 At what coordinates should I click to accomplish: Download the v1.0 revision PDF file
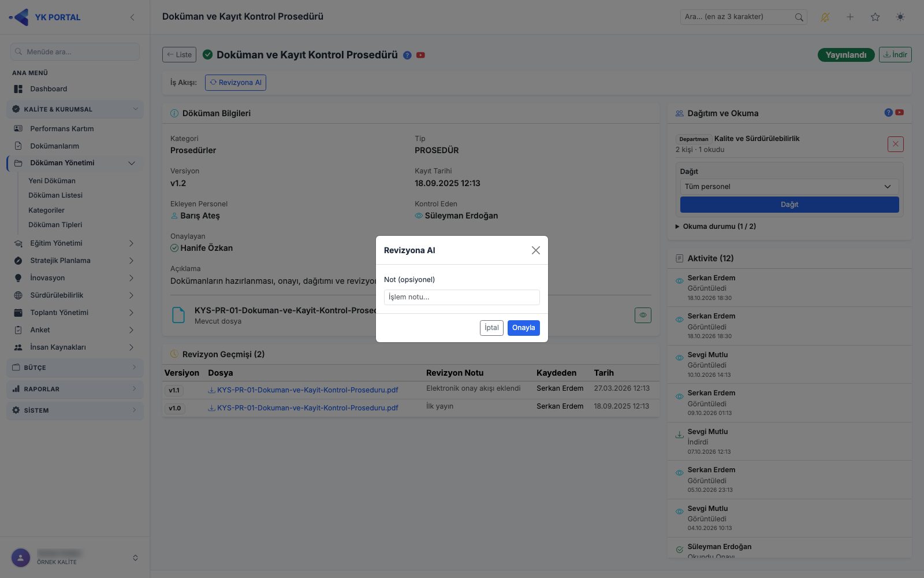(303, 408)
